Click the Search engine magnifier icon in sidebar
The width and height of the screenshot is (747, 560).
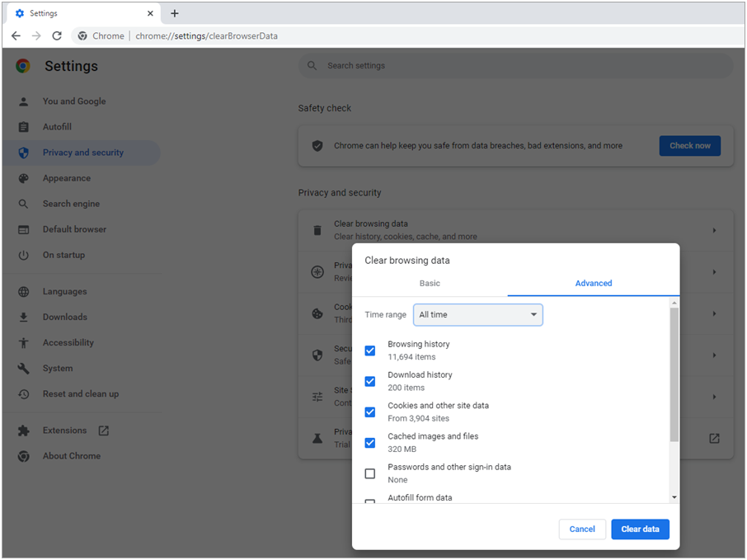(23, 204)
